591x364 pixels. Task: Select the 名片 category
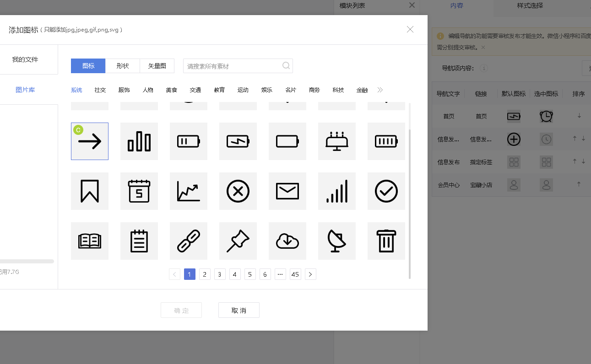pyautogui.click(x=291, y=90)
